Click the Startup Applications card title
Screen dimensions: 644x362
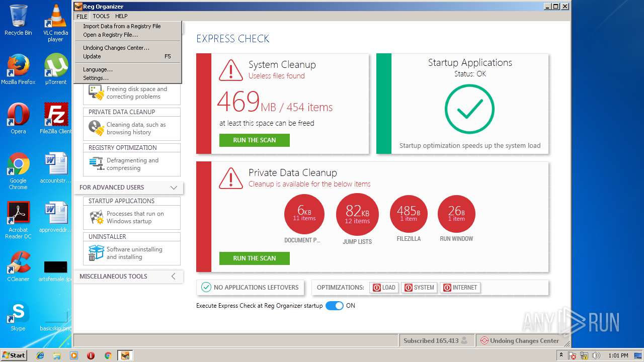pos(470,63)
